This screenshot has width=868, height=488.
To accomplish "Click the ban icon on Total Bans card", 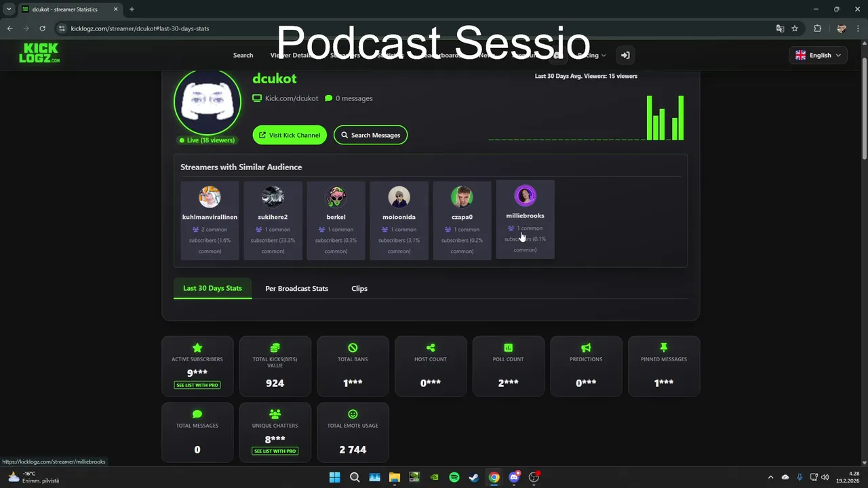I will (353, 348).
